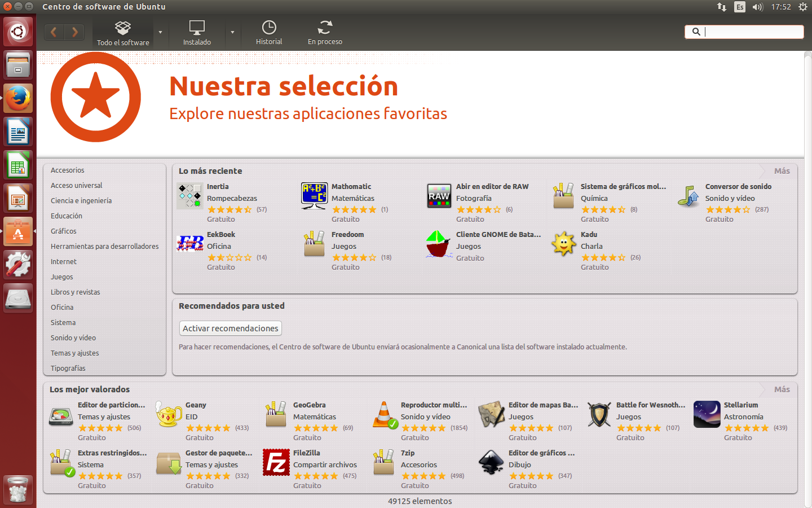Select the Mathomatic app icon
The height and width of the screenshot is (508, 812).
(314, 196)
